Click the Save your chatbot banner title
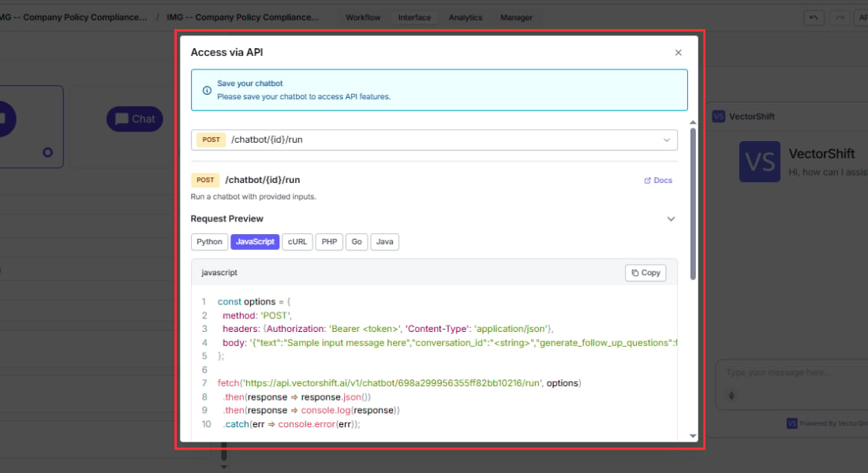The height and width of the screenshot is (473, 868). coord(249,84)
